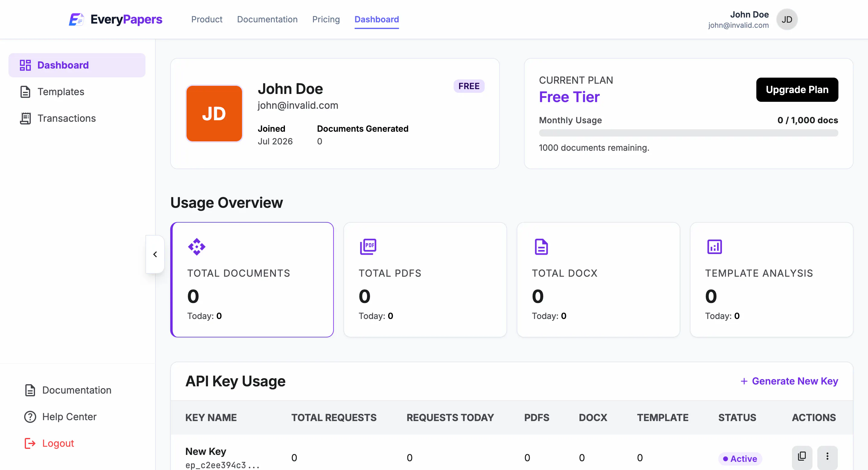Open Templates in the sidebar
This screenshot has height=470, width=868.
77,92
